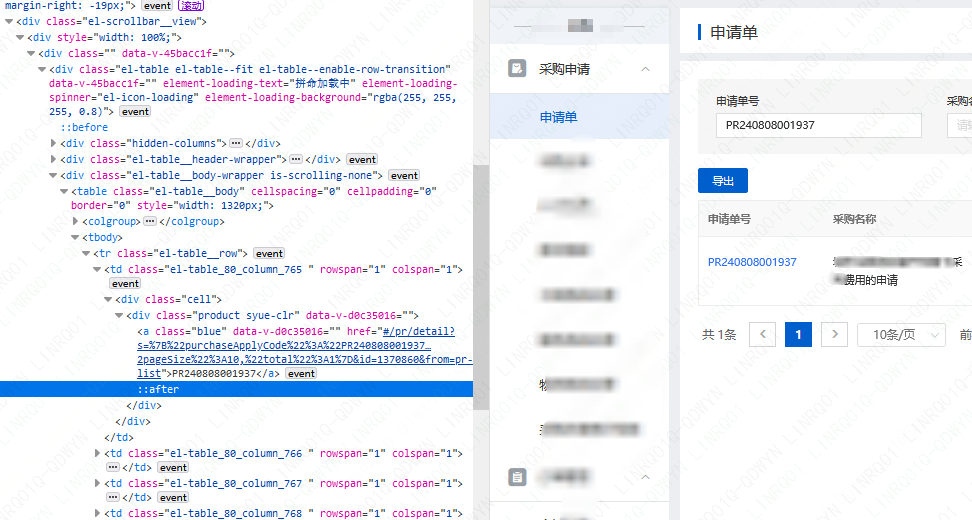The width and height of the screenshot is (972, 520).
Task: Collapse the el-table el-table--fit div node
Action: tap(43, 69)
